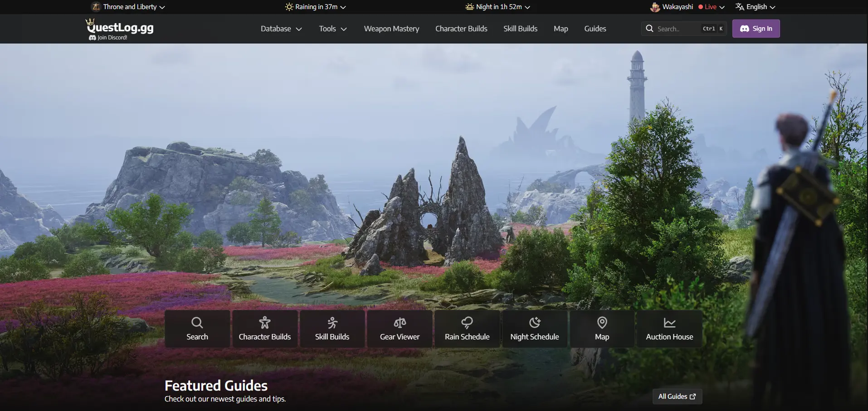Image resolution: width=868 pixels, height=411 pixels.
Task: Open the Night Schedule moon icon
Action: coord(534,323)
